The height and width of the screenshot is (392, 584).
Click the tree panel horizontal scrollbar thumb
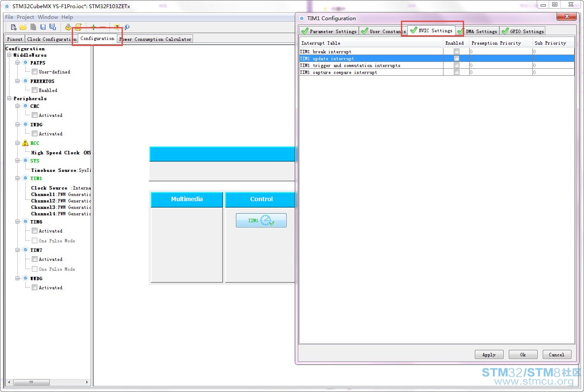coord(31,382)
